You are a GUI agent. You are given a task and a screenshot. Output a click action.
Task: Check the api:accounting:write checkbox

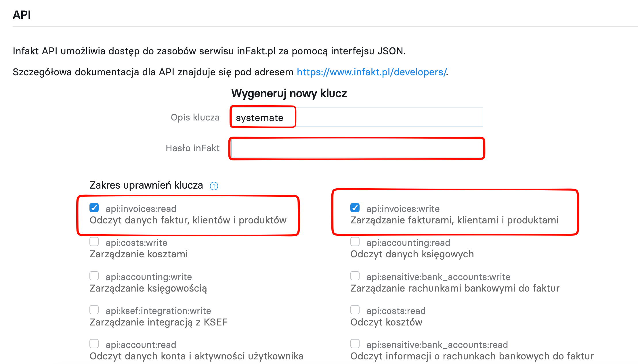click(x=94, y=276)
